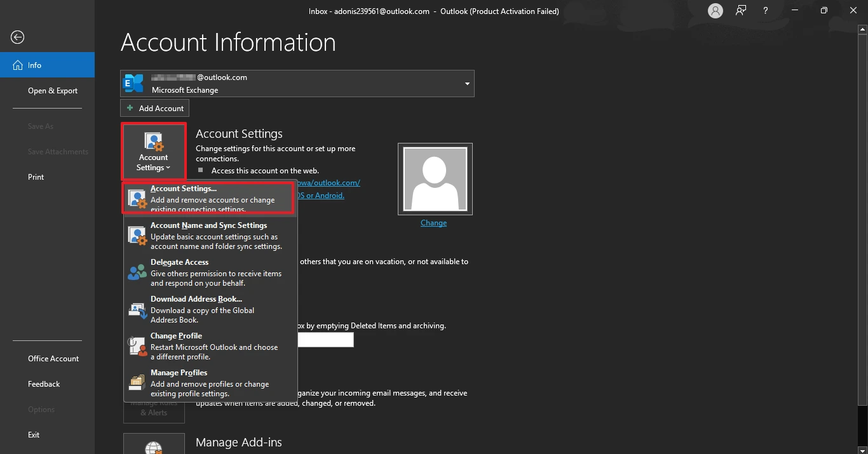
Task: Click the Change Profile icon
Action: (137, 347)
